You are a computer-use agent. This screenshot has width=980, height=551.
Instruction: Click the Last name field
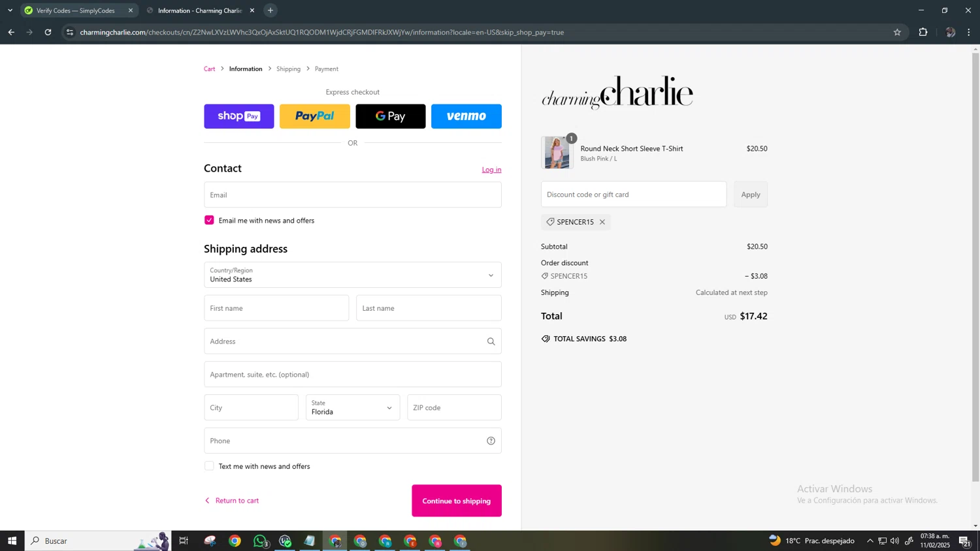pos(429,308)
